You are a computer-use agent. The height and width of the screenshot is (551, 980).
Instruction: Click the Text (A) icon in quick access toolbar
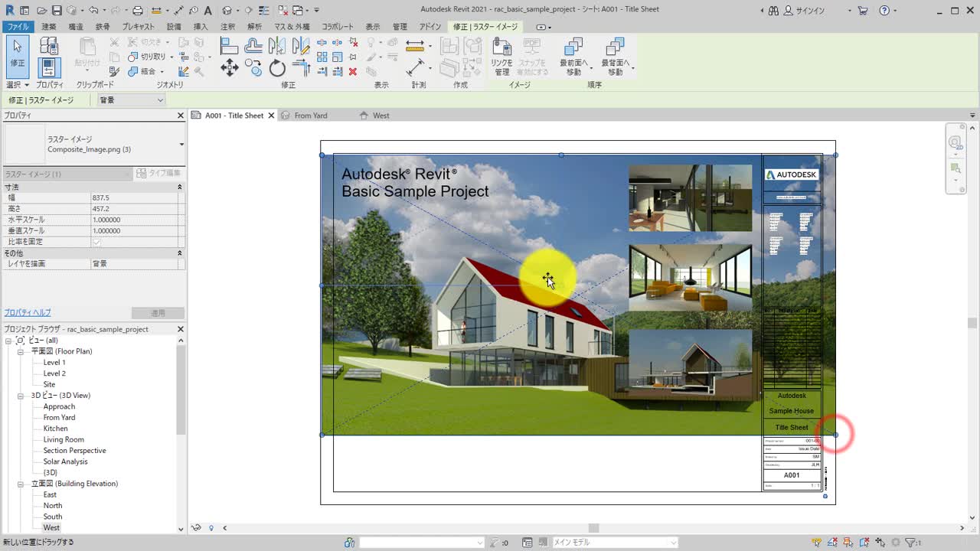click(207, 11)
